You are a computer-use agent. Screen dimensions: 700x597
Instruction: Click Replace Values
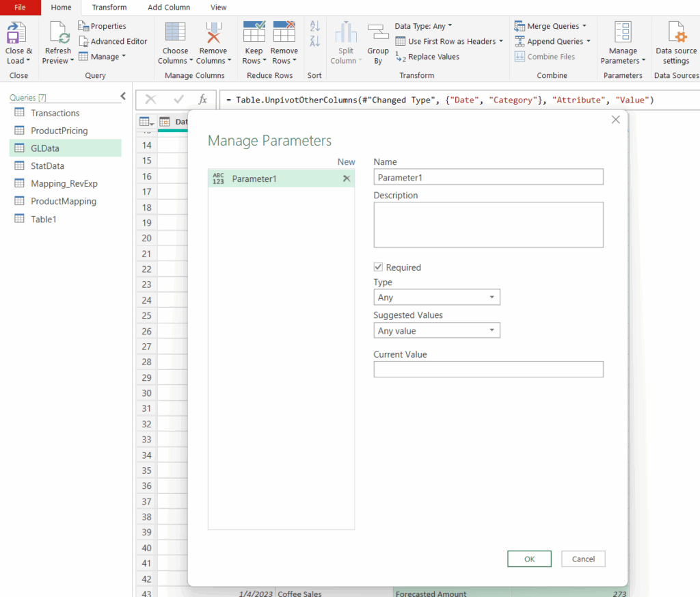pyautogui.click(x=427, y=57)
